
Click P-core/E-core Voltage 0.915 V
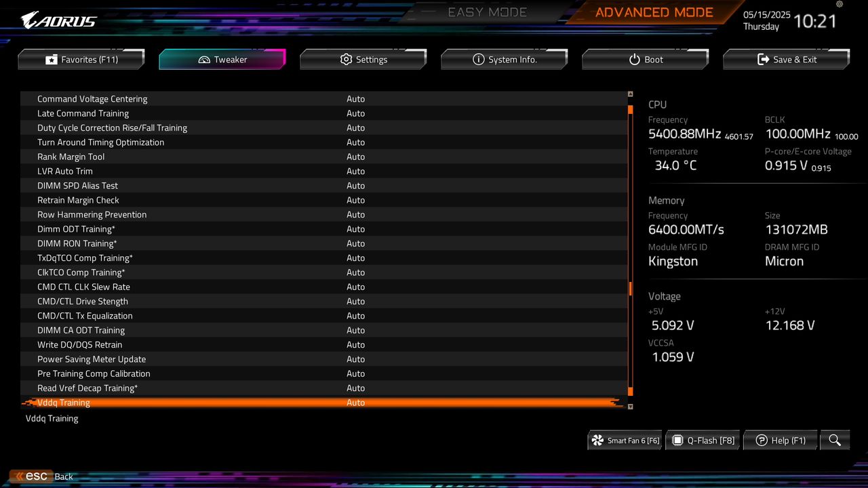(x=786, y=165)
